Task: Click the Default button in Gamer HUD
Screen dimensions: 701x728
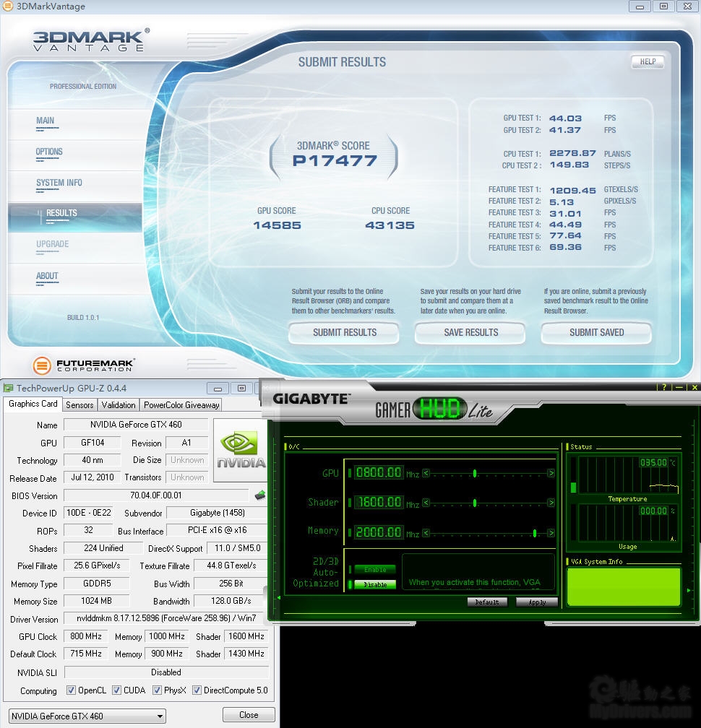Action: (x=487, y=602)
